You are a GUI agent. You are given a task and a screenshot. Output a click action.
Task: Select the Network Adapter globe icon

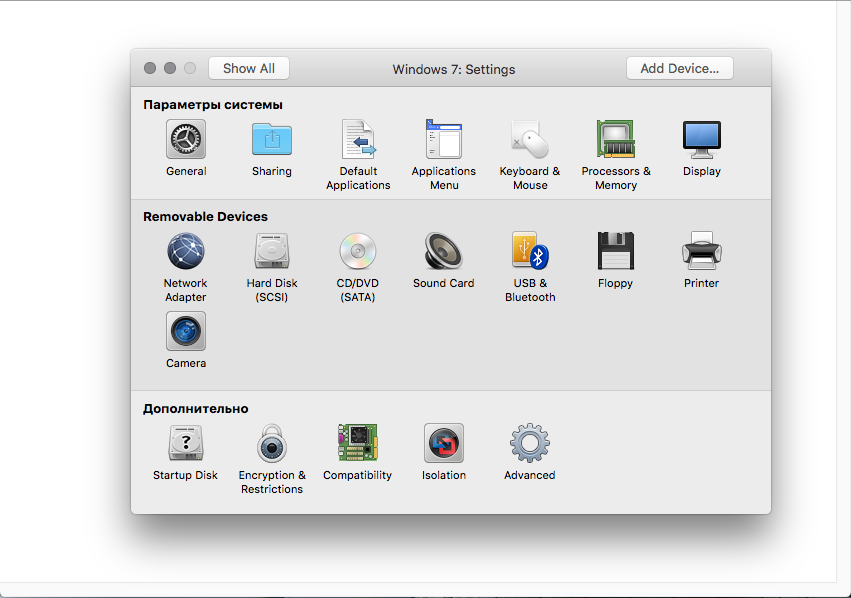[x=186, y=251]
